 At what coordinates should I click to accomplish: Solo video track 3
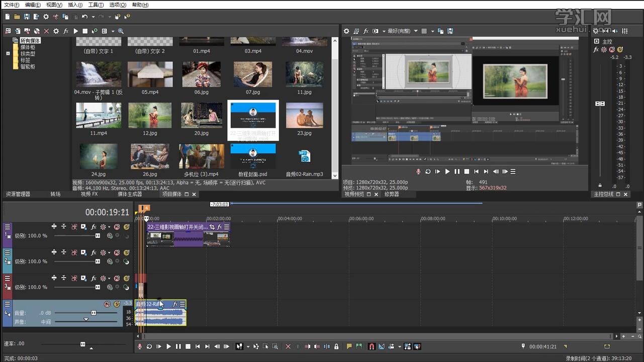tap(126, 279)
